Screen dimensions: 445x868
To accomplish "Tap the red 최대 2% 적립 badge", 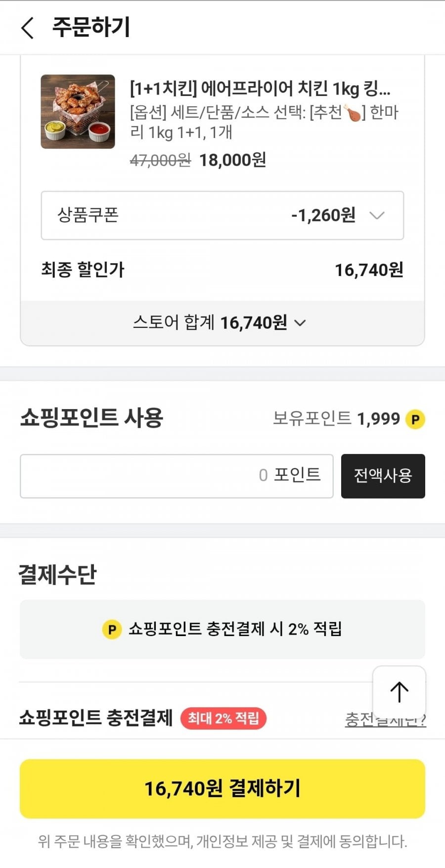I will 223,718.
